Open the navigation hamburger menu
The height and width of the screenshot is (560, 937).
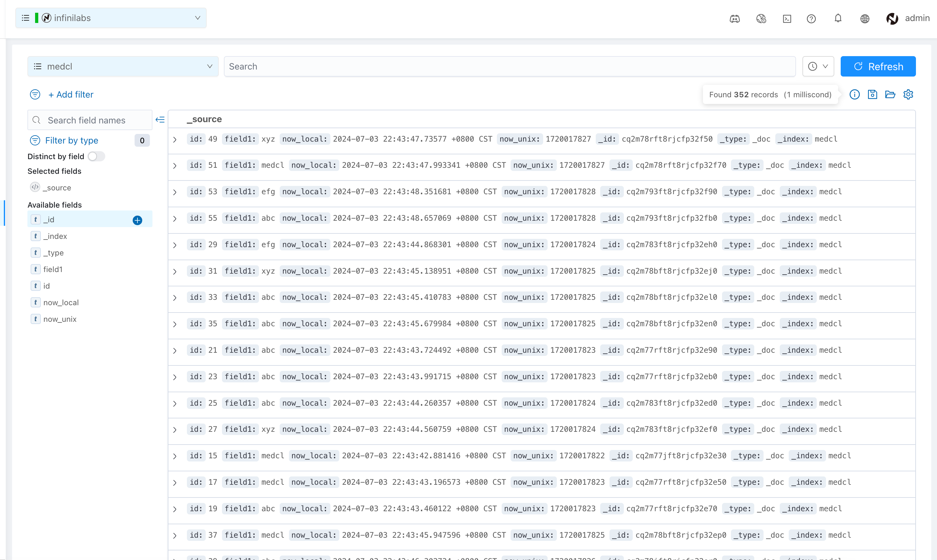pos(25,18)
